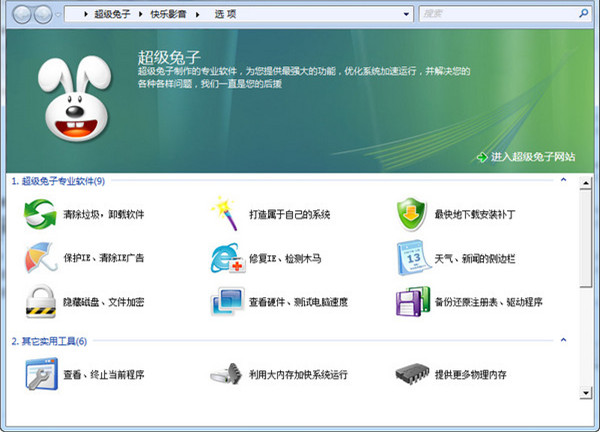The height and width of the screenshot is (432, 600).
Task: Click the Super Rabbit mascot logo
Action: (x=75, y=99)
